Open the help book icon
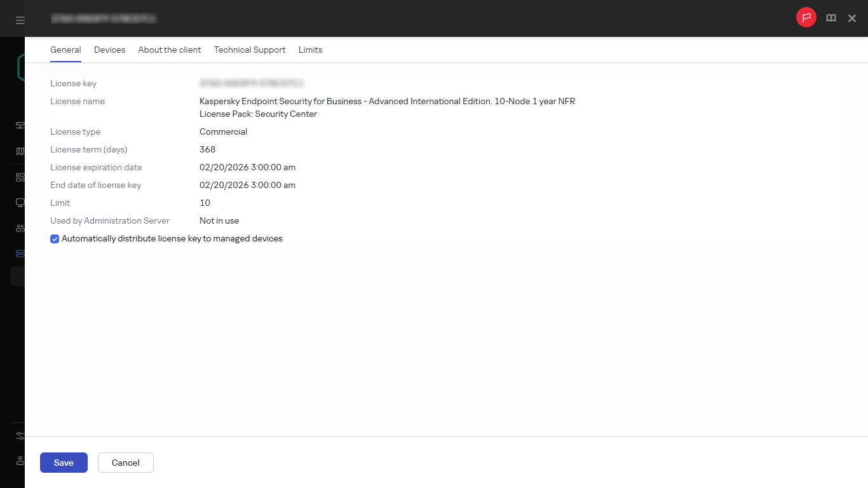This screenshot has height=488, width=868. pos(831,18)
